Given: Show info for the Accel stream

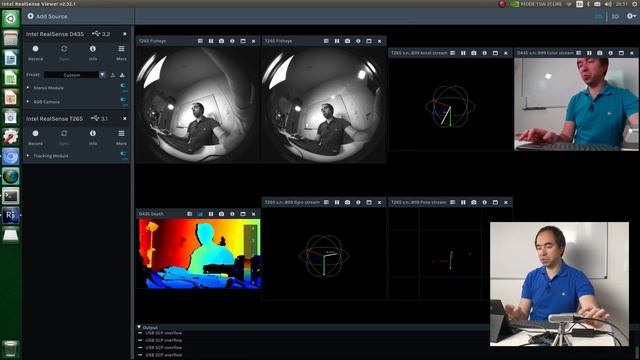Looking at the screenshot, I should coord(484,53).
